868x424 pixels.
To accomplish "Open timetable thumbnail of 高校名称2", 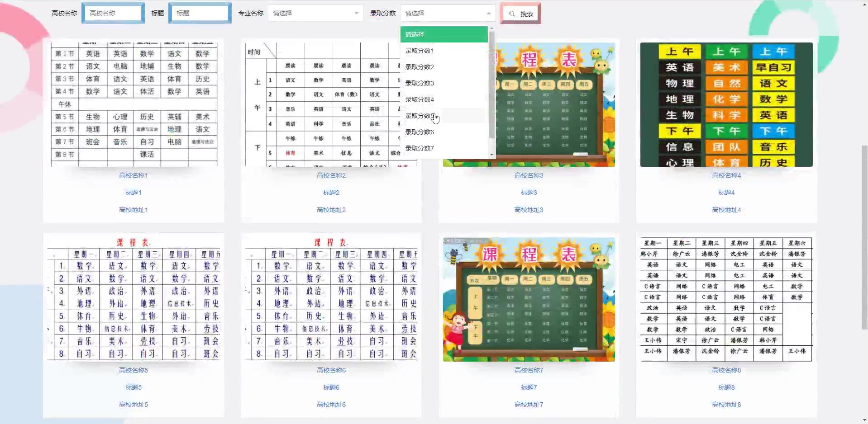I will click(x=331, y=104).
